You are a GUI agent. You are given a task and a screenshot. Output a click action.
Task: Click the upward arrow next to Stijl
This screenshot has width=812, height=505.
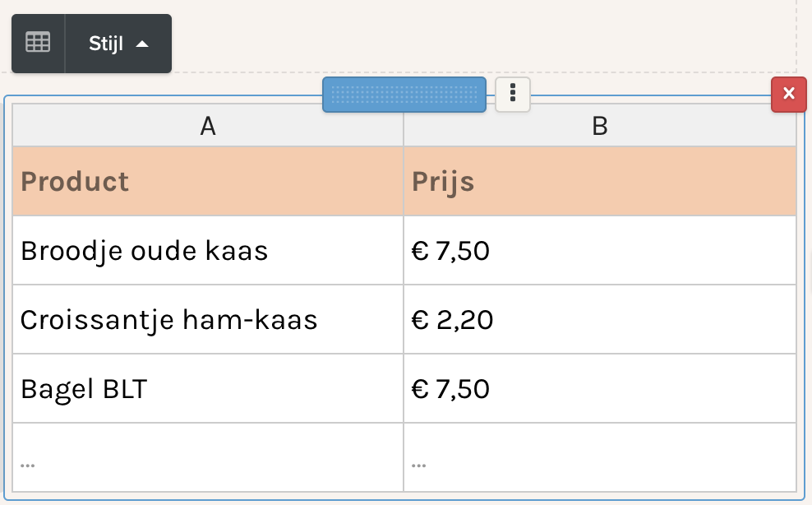(x=142, y=44)
